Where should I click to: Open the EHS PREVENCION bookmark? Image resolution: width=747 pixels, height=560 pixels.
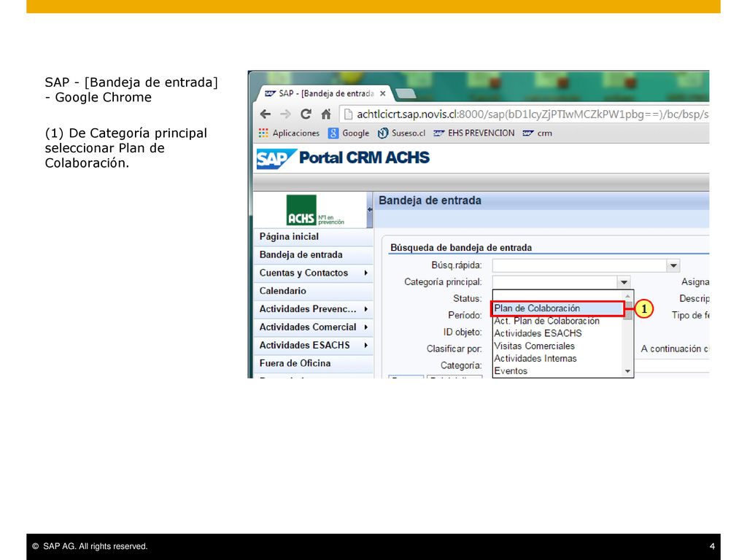(474, 133)
